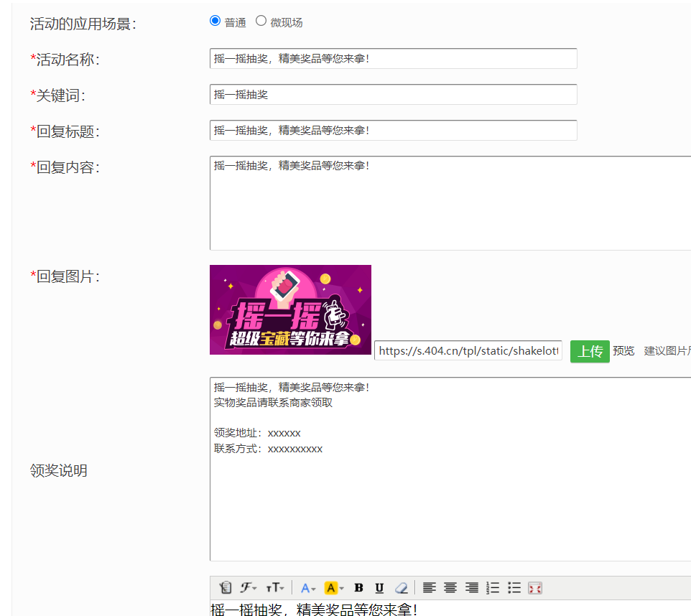Click the green 上传 button

point(590,351)
